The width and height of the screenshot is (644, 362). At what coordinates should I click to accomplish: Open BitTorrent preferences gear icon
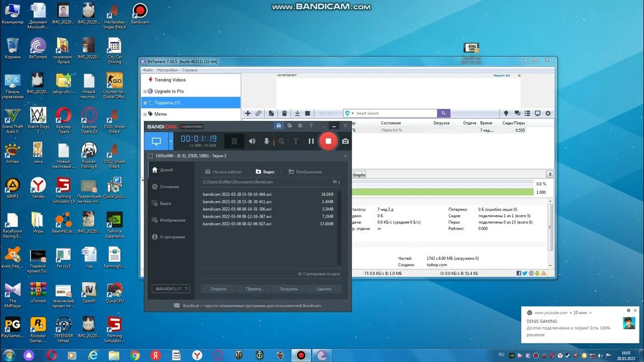tap(548, 114)
